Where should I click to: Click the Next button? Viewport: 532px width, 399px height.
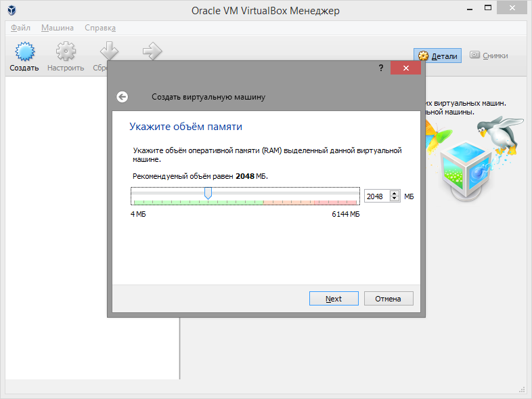tap(334, 299)
